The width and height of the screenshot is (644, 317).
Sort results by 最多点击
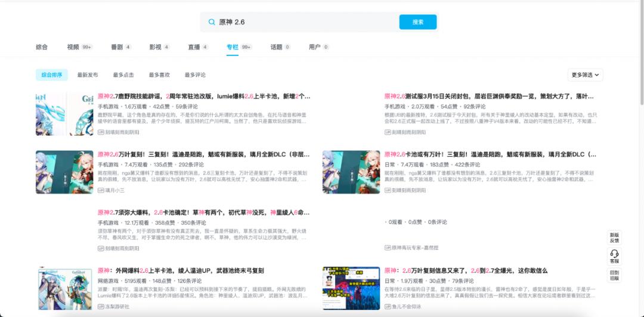123,75
